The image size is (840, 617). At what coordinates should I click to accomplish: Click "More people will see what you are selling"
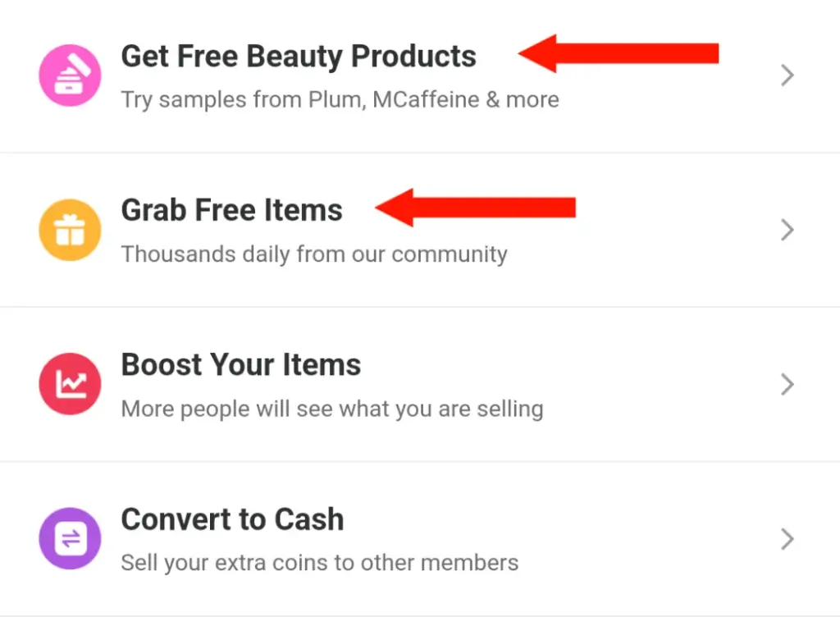click(x=332, y=409)
